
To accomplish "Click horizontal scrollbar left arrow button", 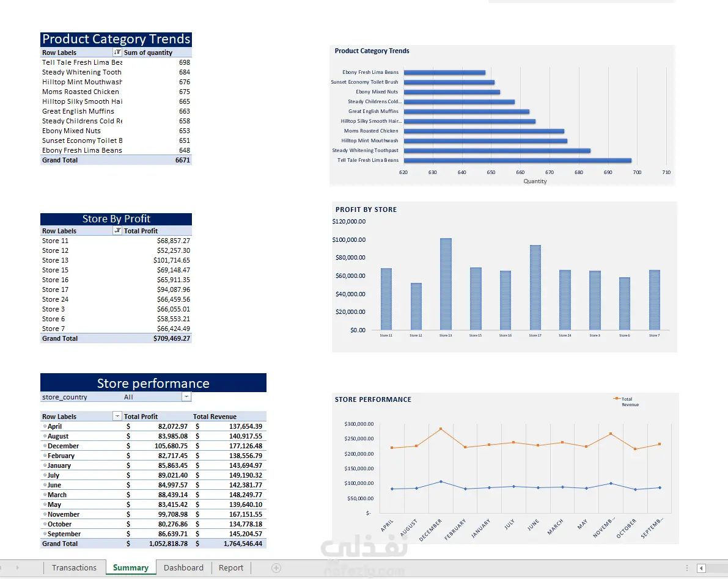I will pyautogui.click(x=702, y=568).
